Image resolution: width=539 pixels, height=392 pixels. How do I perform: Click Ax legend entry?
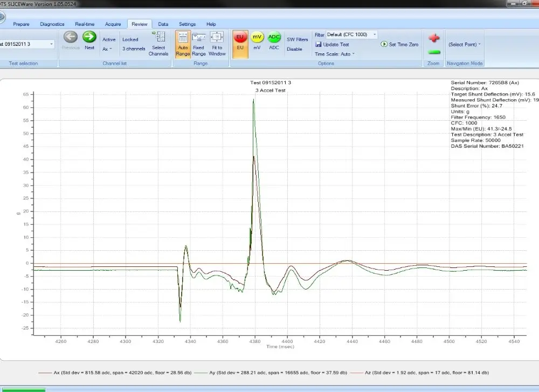pyautogui.click(x=115, y=373)
